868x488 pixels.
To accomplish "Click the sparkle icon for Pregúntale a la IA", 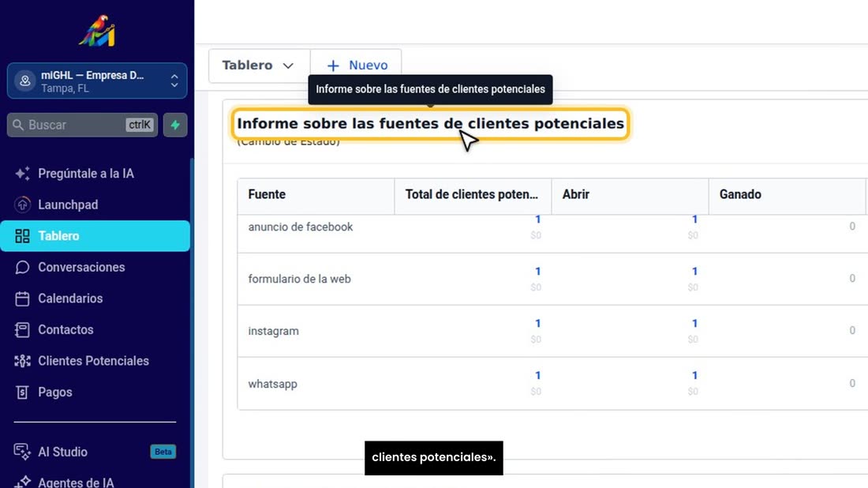I will 22,174.
